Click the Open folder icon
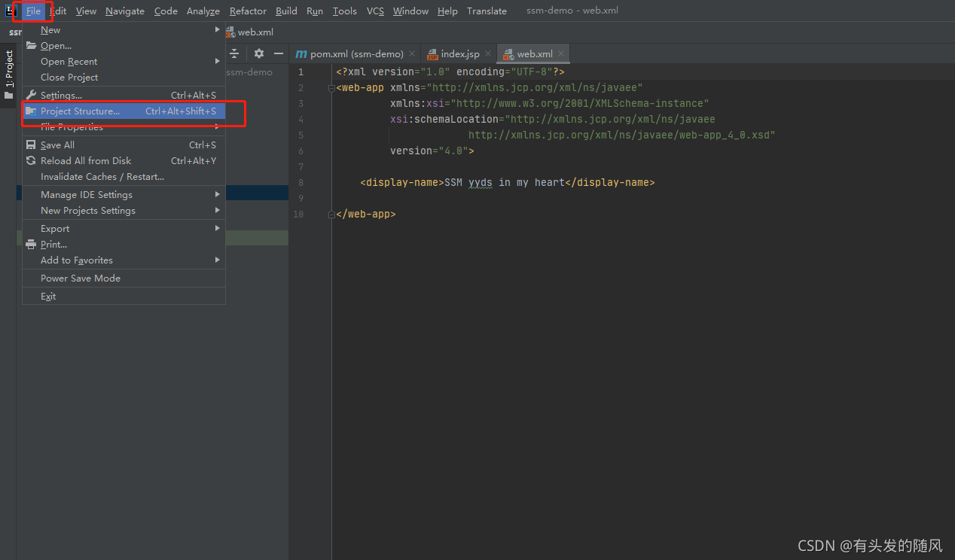This screenshot has width=955, height=560. coord(31,46)
